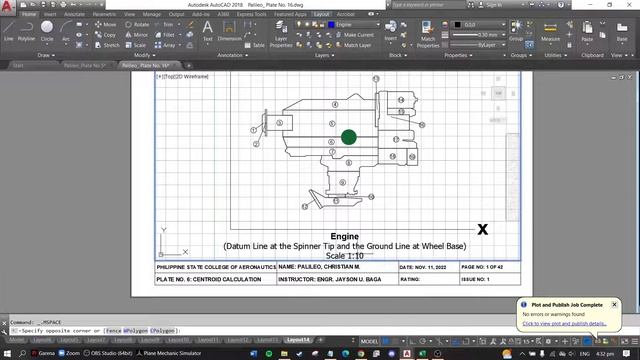
Task: Open OBS Studio from the taskbar
Action: [x=109, y=353]
